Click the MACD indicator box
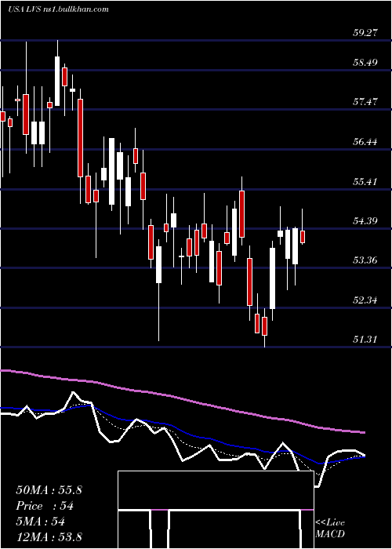Screen dimensions: 392x549 216,510
